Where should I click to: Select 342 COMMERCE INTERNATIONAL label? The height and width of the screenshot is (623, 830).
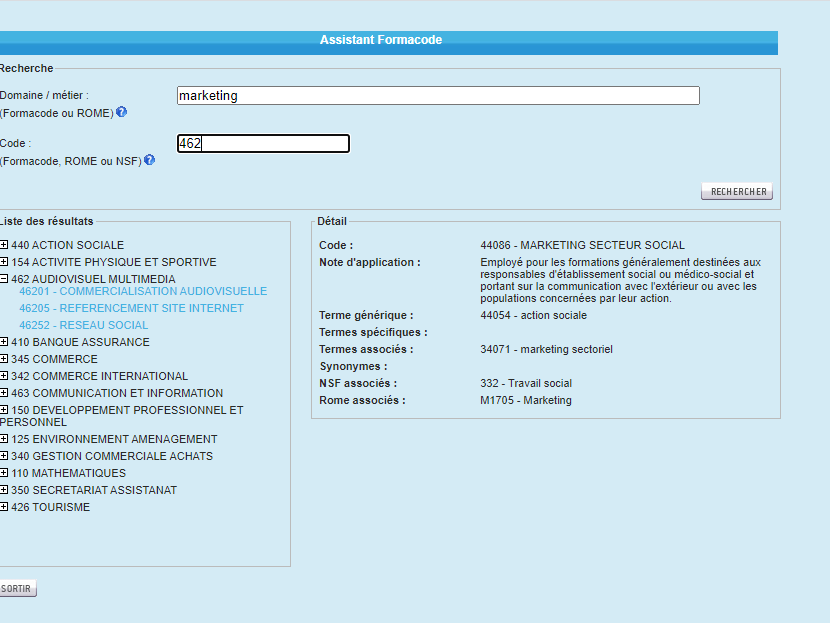pos(100,376)
